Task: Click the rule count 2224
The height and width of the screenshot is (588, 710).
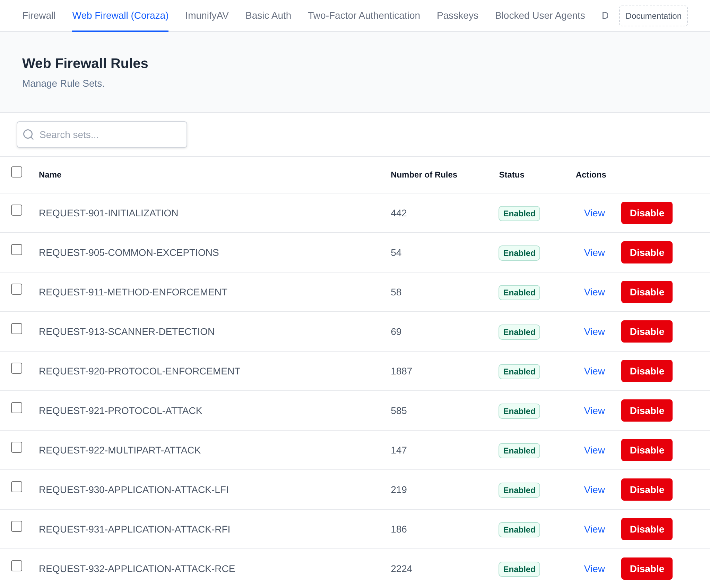Action: 401,569
